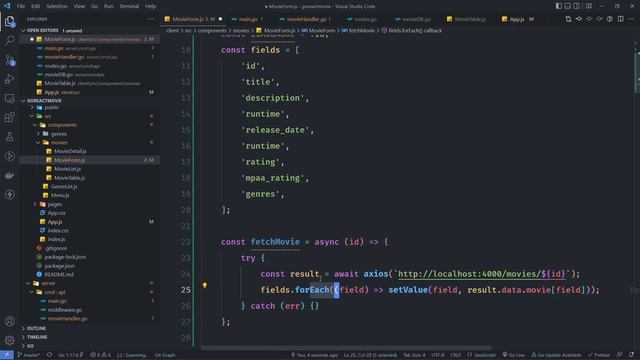Open editor More Actions ellipsis
Image resolution: width=640 pixels, height=360 pixels.
coord(631,19)
